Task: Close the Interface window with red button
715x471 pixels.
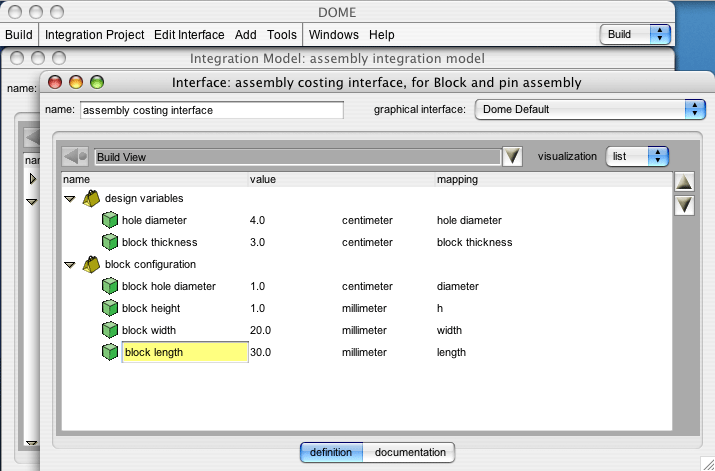Action: click(x=55, y=83)
